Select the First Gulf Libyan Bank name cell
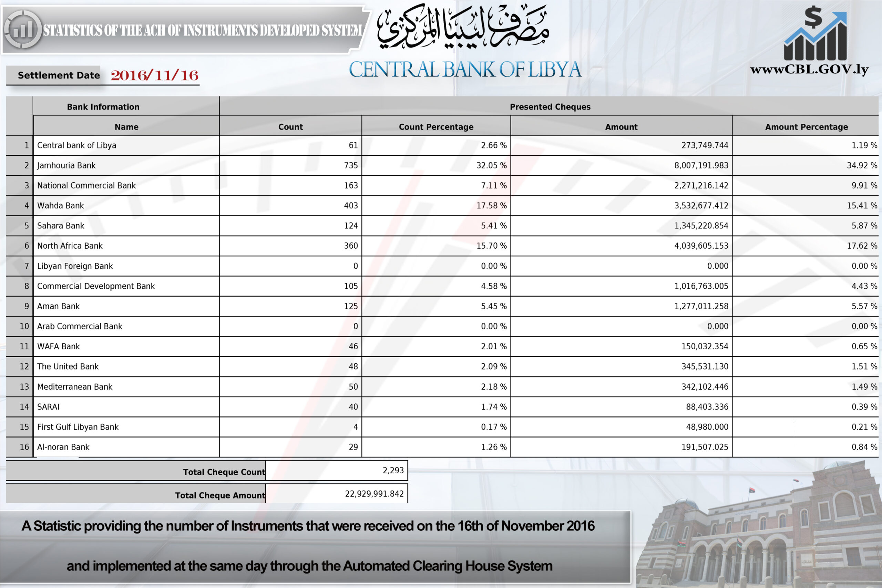882x588 pixels. click(x=126, y=427)
